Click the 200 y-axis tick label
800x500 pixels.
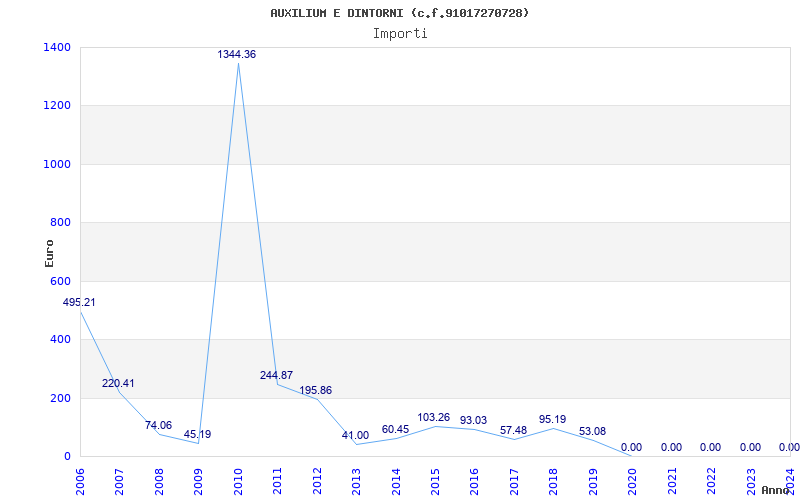pos(62,398)
